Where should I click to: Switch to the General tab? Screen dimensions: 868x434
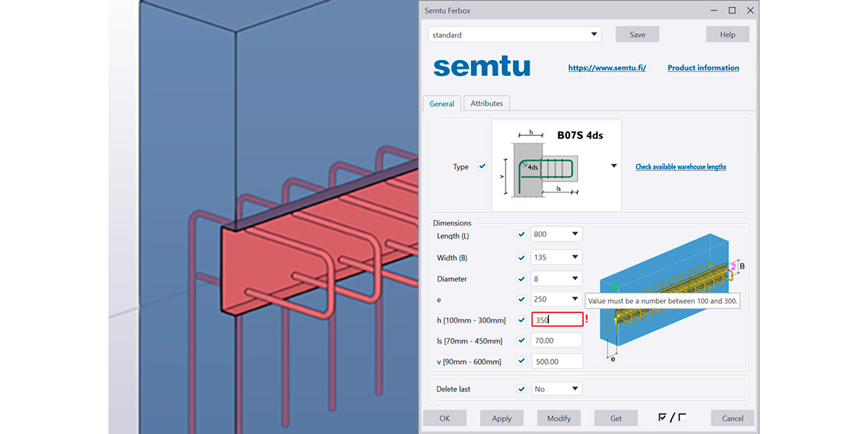[442, 103]
